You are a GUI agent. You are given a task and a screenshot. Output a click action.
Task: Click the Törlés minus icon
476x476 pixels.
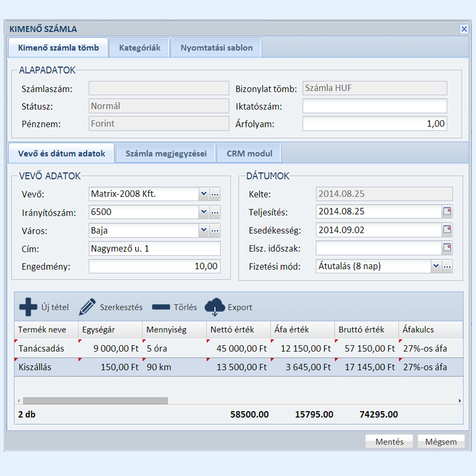pyautogui.click(x=161, y=308)
